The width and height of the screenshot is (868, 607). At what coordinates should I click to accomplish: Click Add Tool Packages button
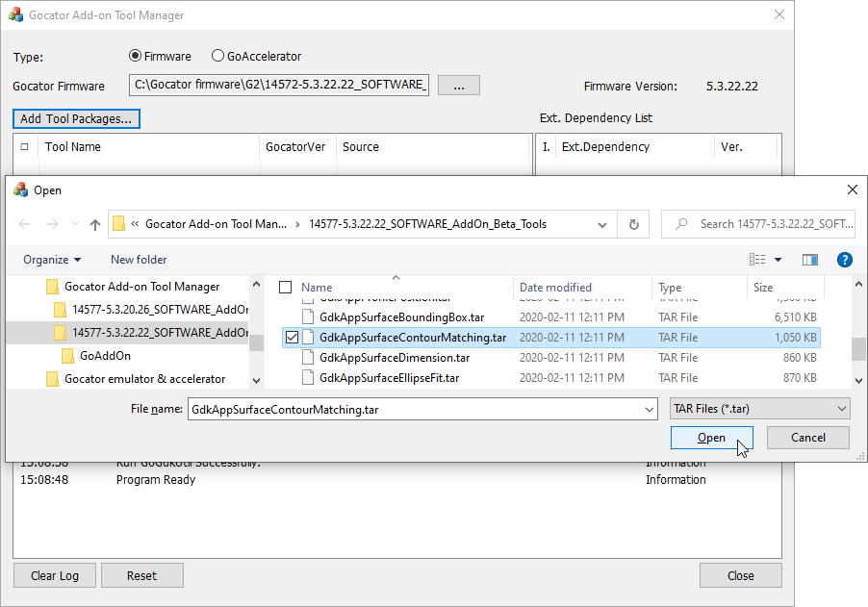pos(76,119)
